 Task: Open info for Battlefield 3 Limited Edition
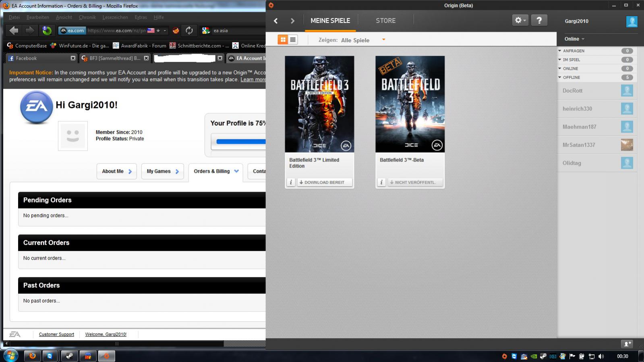(291, 182)
